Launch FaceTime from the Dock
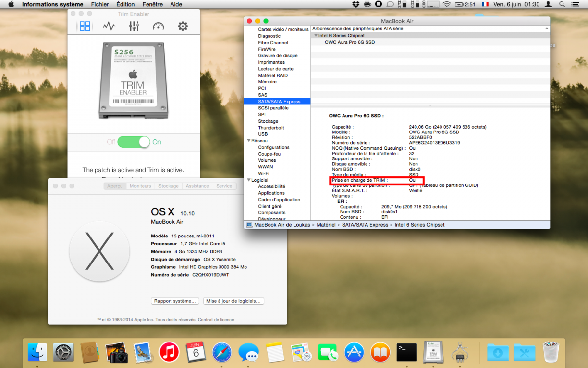 [x=328, y=352]
